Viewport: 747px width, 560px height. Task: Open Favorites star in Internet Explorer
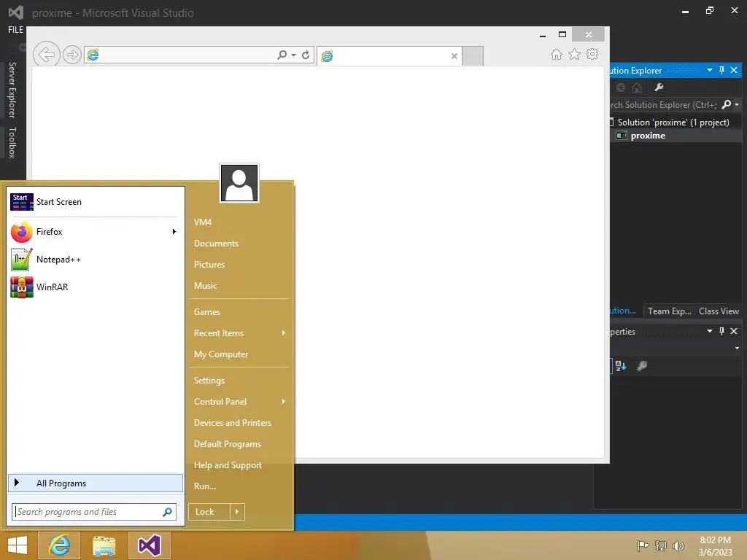575,54
